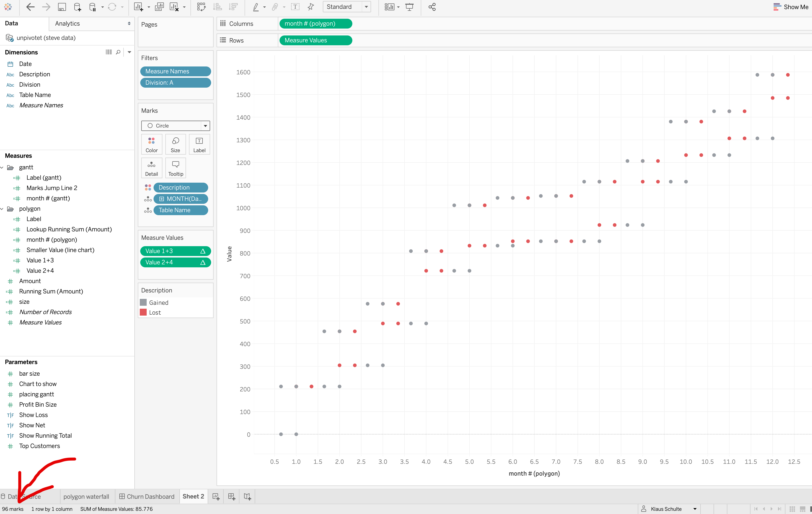Click the Save disk icon
Screen dimensions: 812x514
coord(62,7)
